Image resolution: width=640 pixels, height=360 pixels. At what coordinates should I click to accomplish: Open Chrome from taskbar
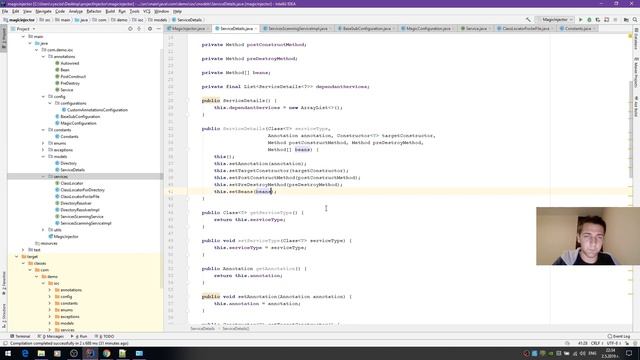click(107, 353)
